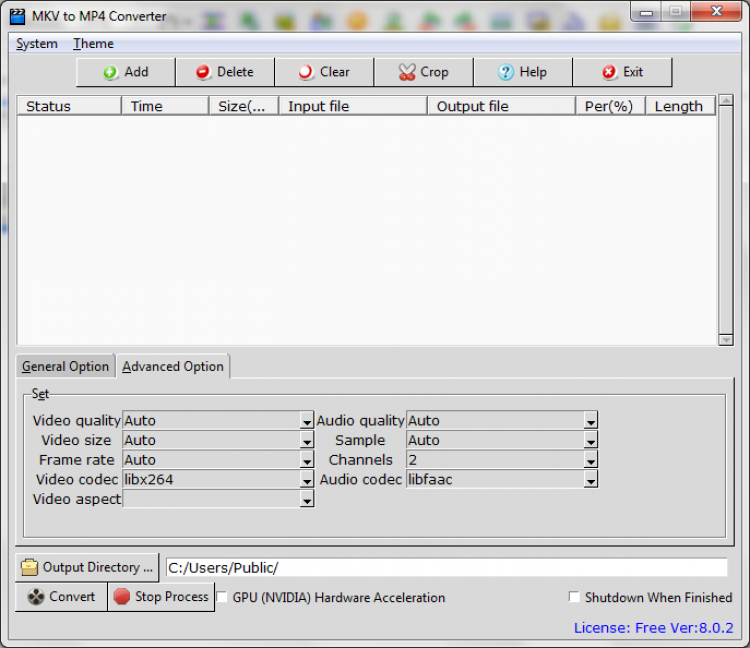This screenshot has height=648, width=750.
Task: Enable Shutdown When Finished checkbox
Action: pyautogui.click(x=574, y=597)
